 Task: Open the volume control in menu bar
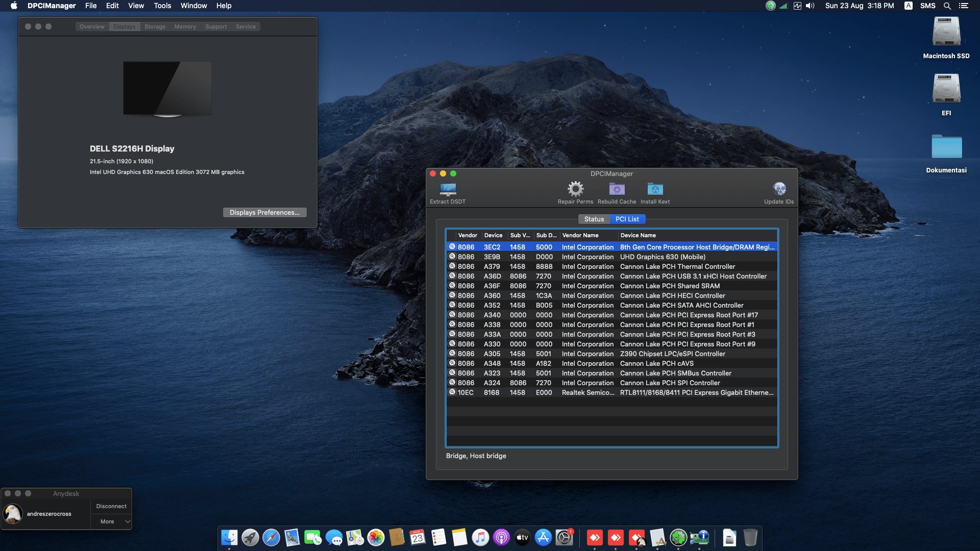click(x=810, y=6)
